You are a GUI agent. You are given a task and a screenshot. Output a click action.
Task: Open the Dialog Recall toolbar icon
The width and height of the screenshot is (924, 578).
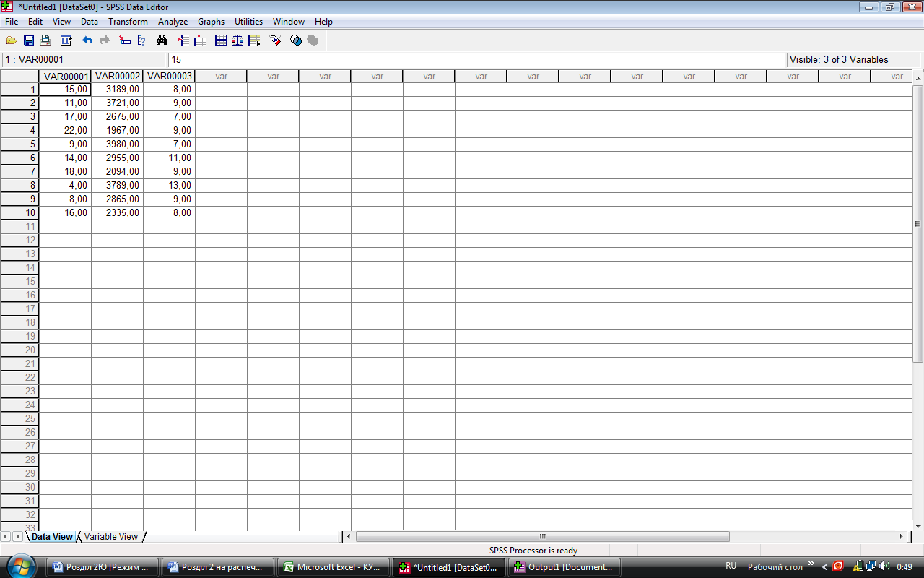click(x=66, y=40)
